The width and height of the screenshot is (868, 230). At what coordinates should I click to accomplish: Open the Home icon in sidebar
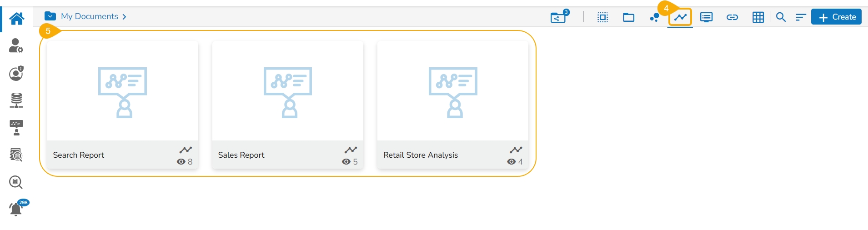17,19
